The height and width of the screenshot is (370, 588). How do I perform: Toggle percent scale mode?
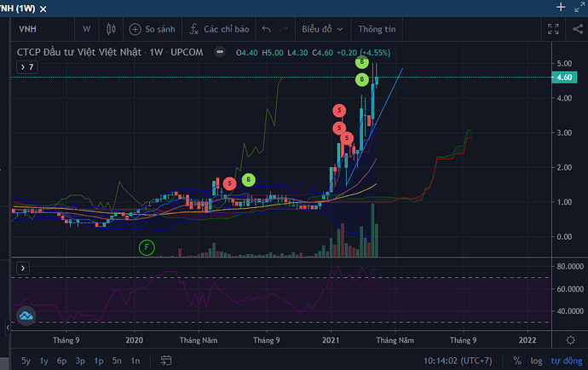coord(517,361)
